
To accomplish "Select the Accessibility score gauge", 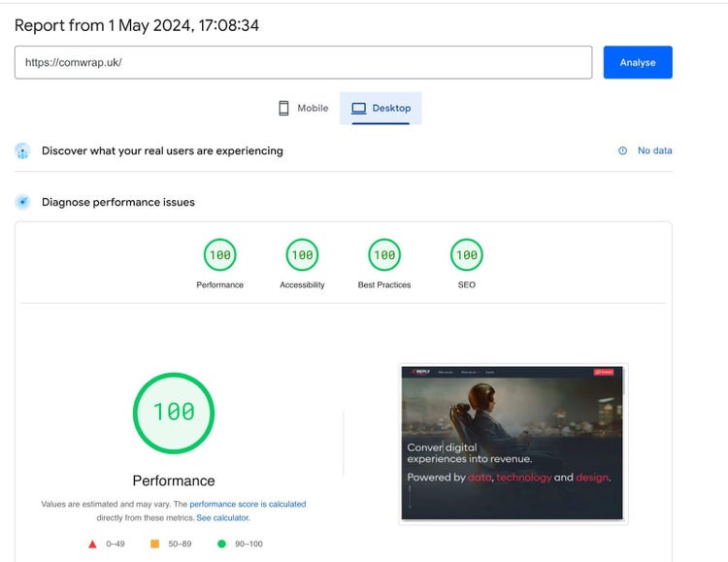I will pyautogui.click(x=302, y=255).
